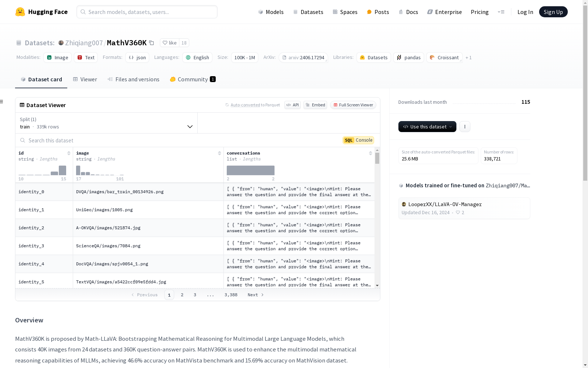This screenshot has width=588, height=368.
Task: Click the Embed button
Action: 315,105
